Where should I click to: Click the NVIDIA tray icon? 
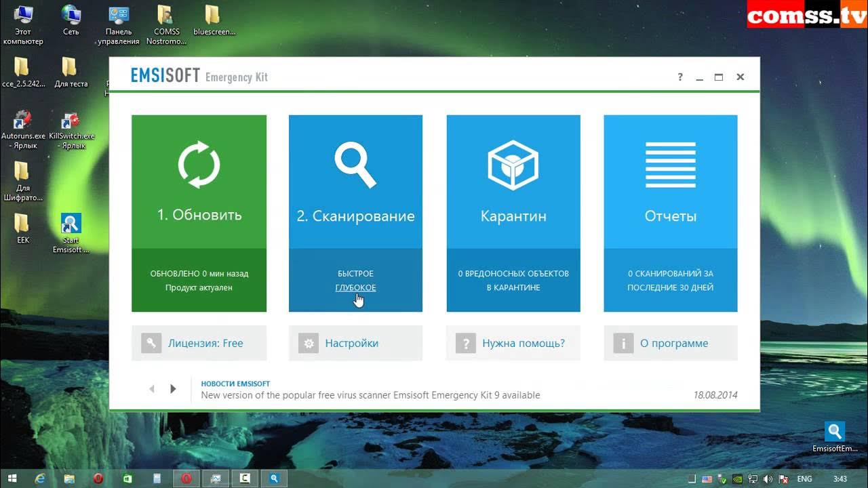click(x=738, y=479)
